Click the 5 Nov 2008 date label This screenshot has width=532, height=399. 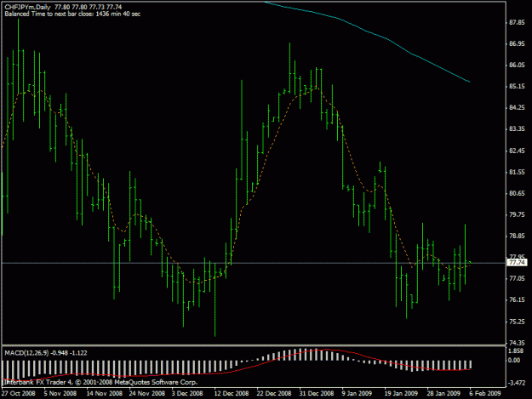(60, 394)
